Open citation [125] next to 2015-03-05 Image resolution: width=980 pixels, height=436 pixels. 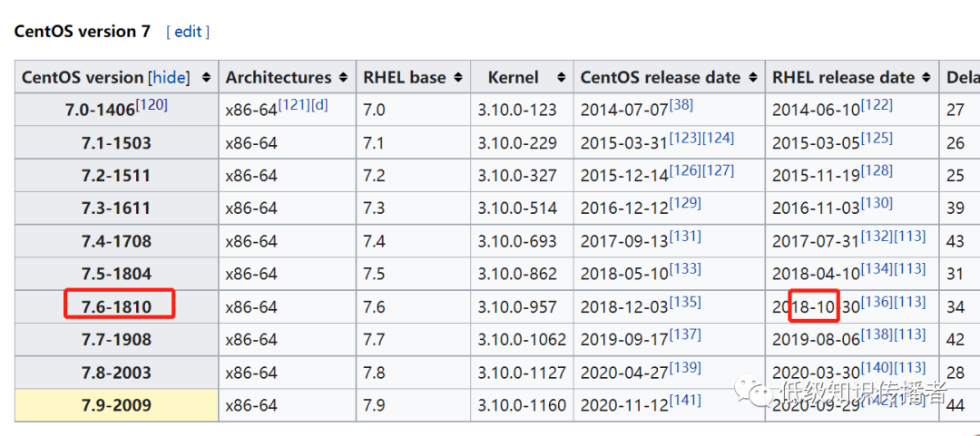877,138
